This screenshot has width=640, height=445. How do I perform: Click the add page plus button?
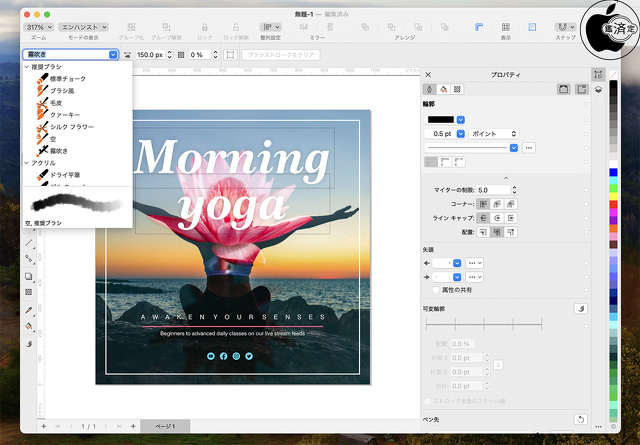[x=43, y=427]
